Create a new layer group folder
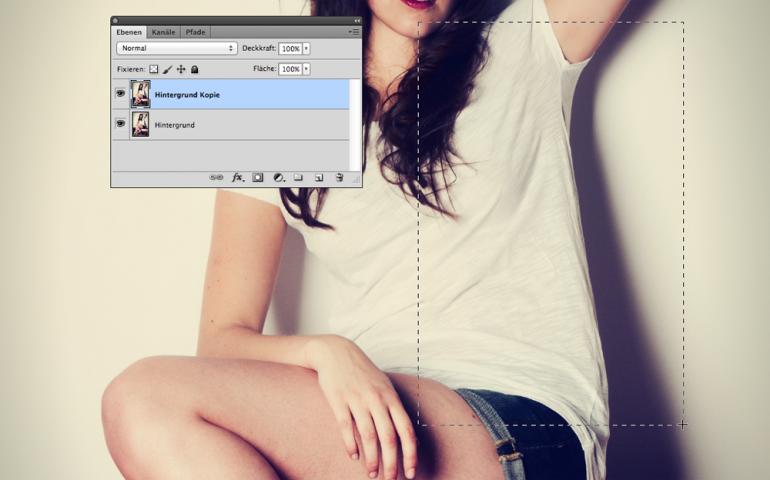This screenshot has height=480, width=770. (x=298, y=178)
